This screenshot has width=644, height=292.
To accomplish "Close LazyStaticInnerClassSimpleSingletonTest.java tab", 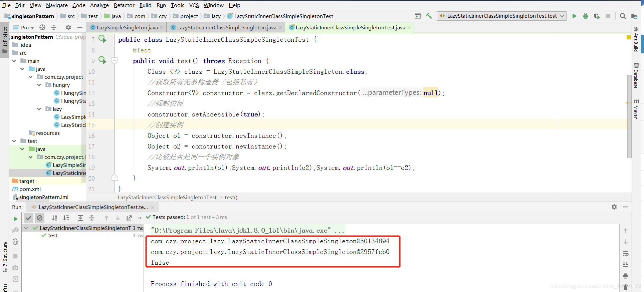I will (409, 27).
